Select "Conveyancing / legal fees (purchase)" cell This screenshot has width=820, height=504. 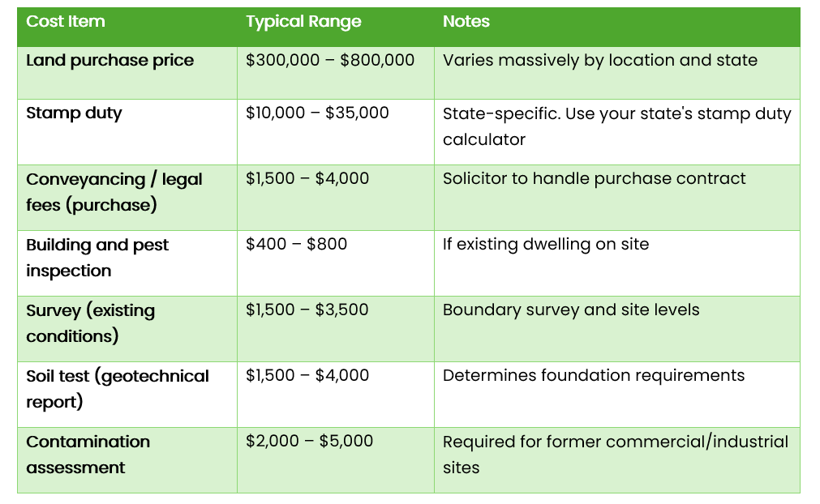pyautogui.click(x=114, y=192)
